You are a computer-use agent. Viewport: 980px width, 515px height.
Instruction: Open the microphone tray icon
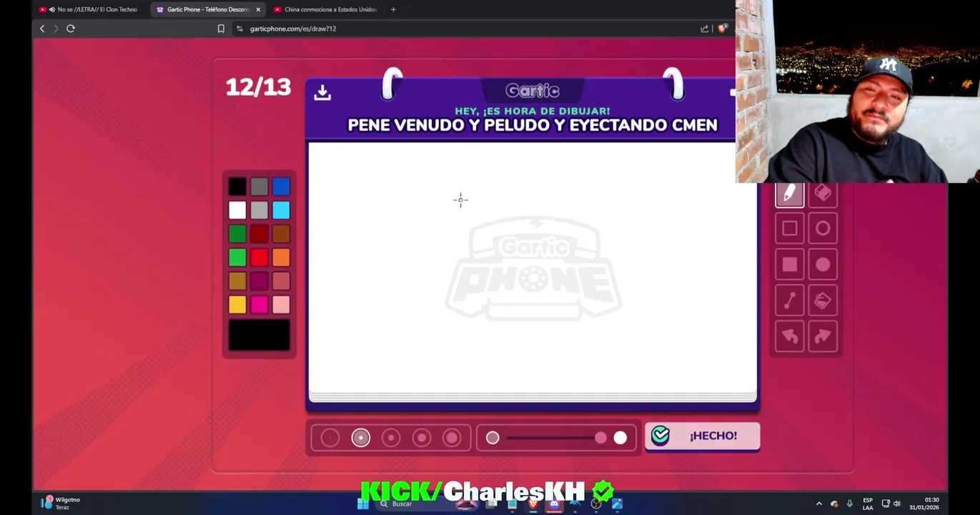850,504
